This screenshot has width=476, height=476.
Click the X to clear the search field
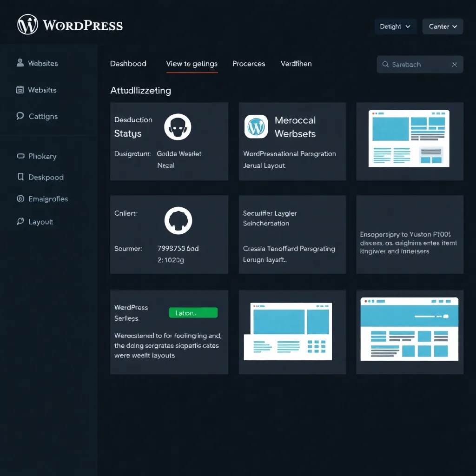pyautogui.click(x=454, y=64)
